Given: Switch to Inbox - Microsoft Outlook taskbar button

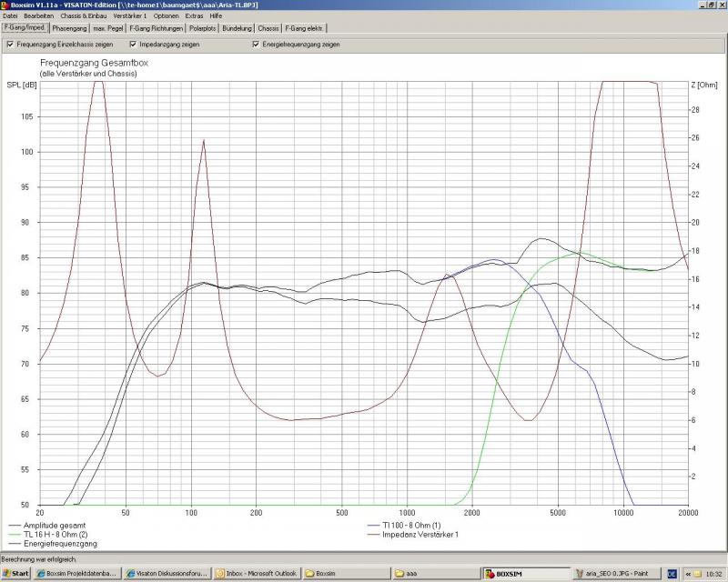Looking at the screenshot, I should pyautogui.click(x=258, y=574).
